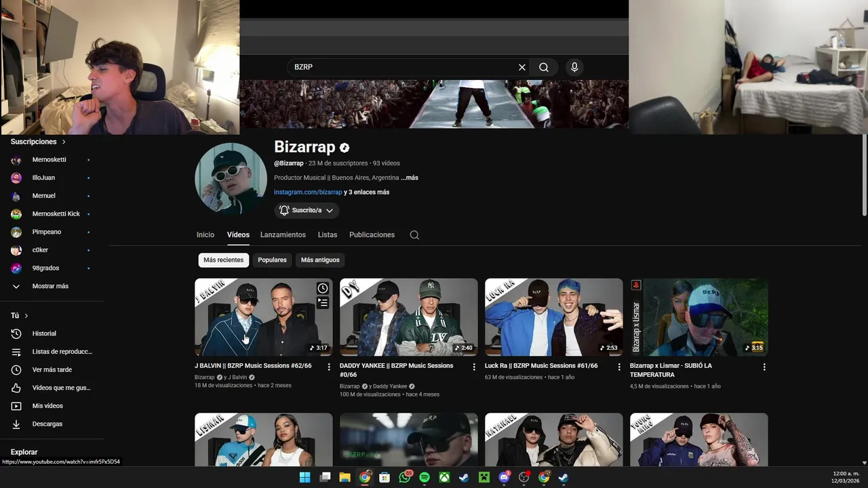Expand the Suscripciones section header
The height and width of the screenshot is (488, 868).
coord(38,142)
